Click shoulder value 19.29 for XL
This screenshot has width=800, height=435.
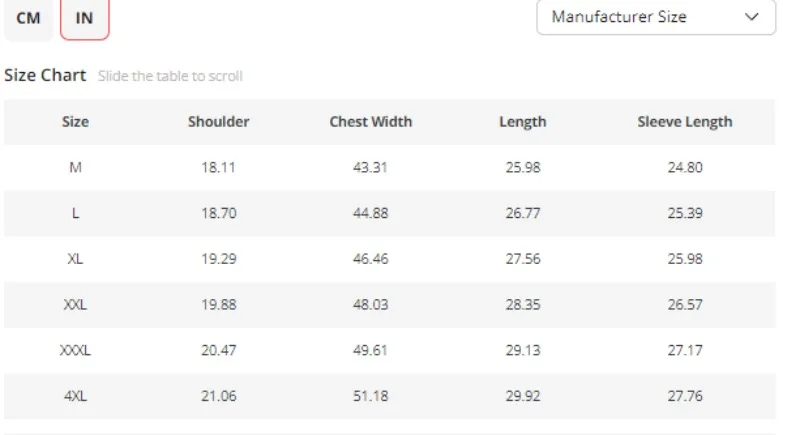(x=219, y=259)
